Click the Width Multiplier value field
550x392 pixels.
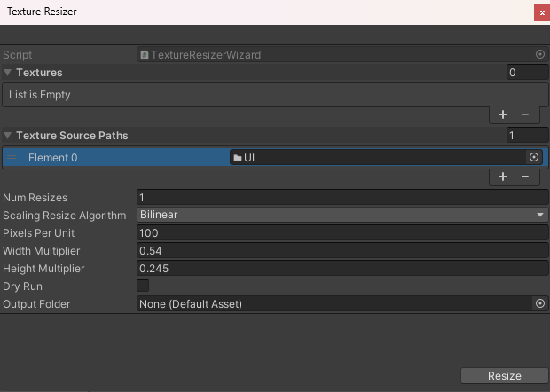pos(342,251)
